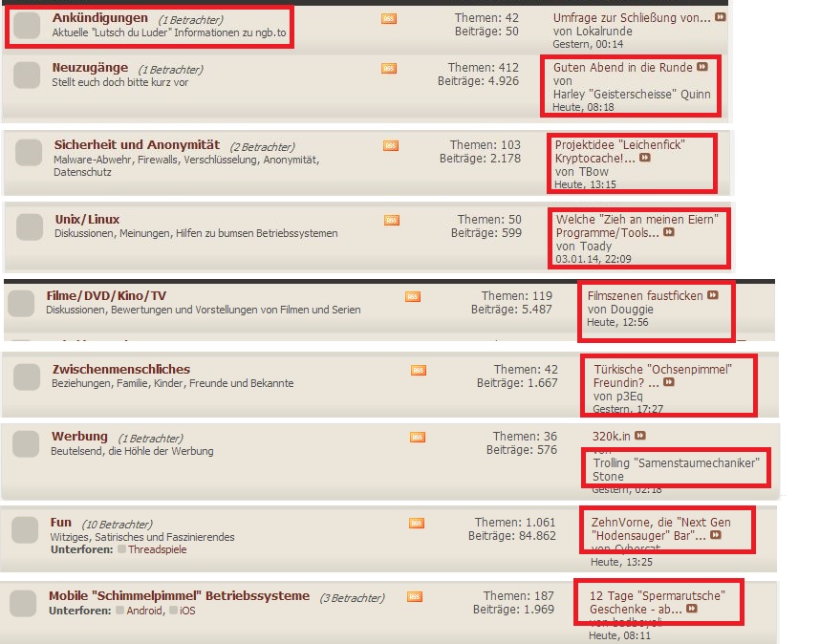The width and height of the screenshot is (820, 644).
Task: Open the Zwischenmenschliches forum link
Action: coord(120,369)
